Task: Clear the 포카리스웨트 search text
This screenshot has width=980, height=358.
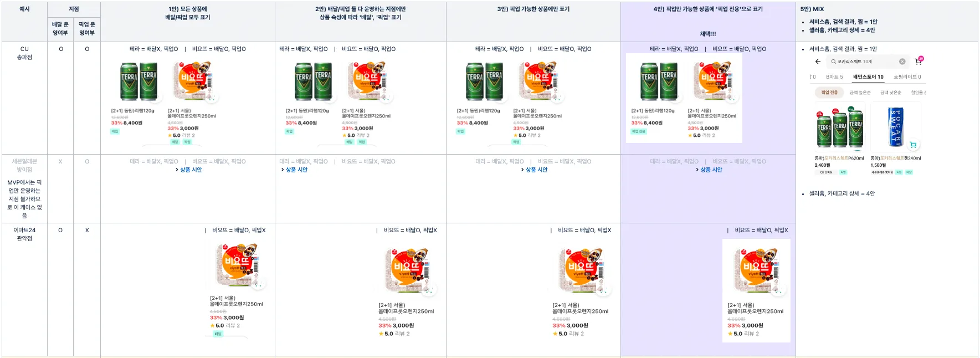Action: (902, 62)
